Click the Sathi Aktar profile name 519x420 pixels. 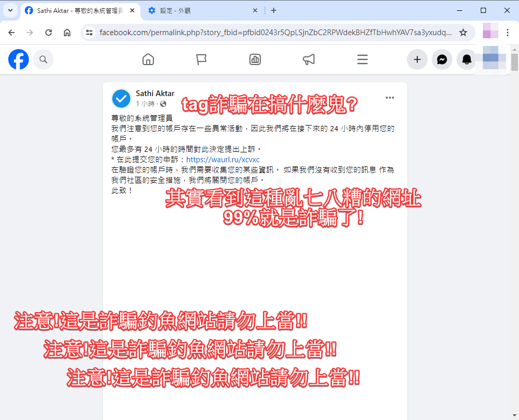155,94
